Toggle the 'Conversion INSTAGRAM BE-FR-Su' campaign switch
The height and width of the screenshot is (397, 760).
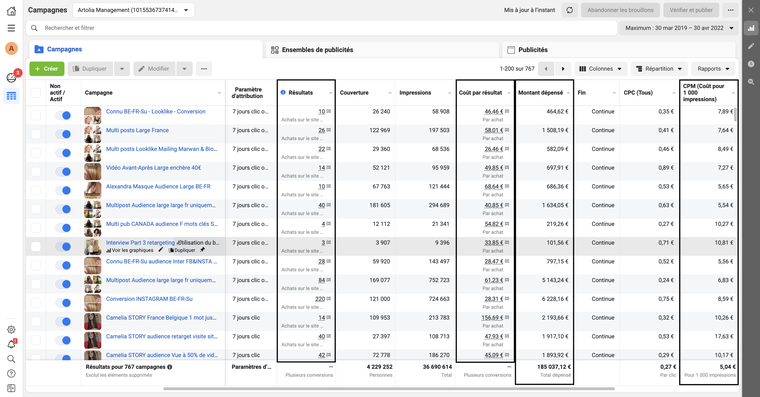[x=63, y=302]
